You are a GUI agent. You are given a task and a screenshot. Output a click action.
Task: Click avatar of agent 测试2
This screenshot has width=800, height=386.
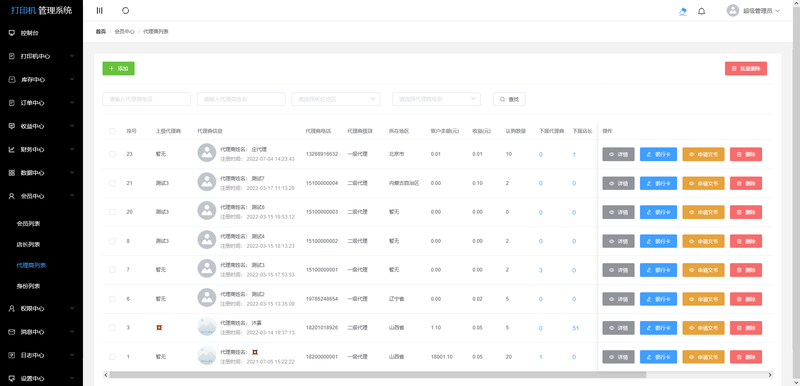coord(207,297)
